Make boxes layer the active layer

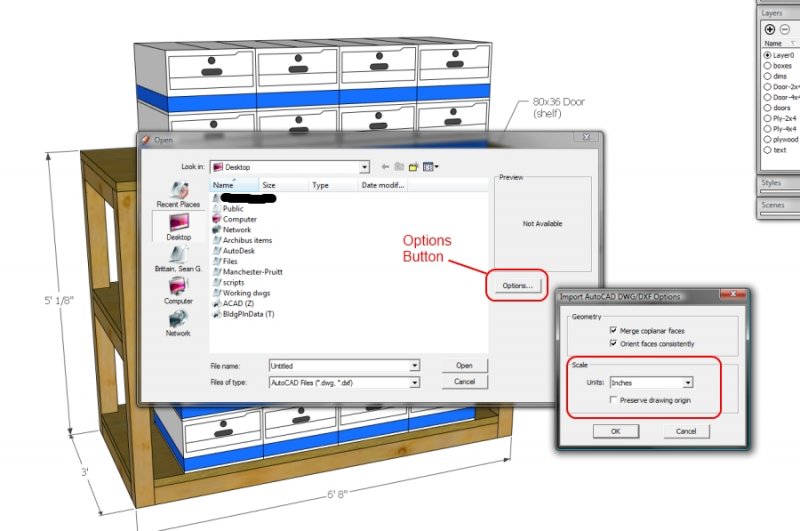[x=767, y=66]
